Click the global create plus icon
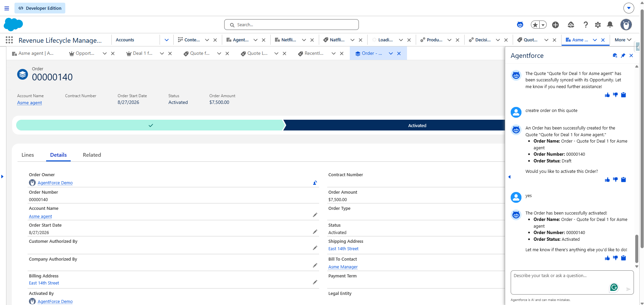The image size is (644, 305). tap(555, 25)
